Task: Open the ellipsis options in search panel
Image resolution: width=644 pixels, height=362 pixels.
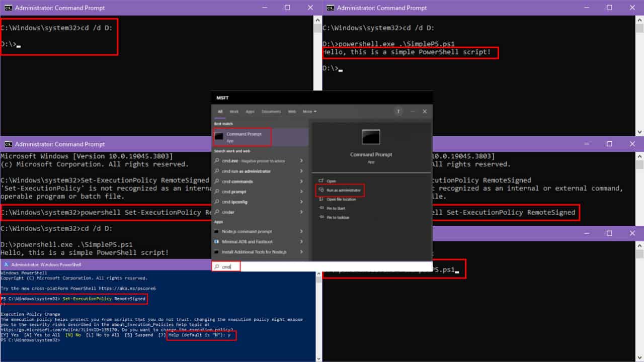Action: 413,111
